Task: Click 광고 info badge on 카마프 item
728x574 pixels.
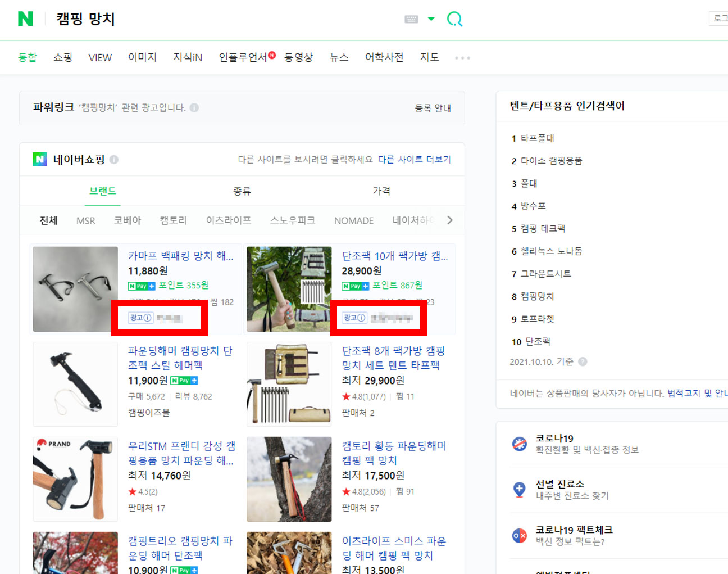Action: click(x=140, y=318)
